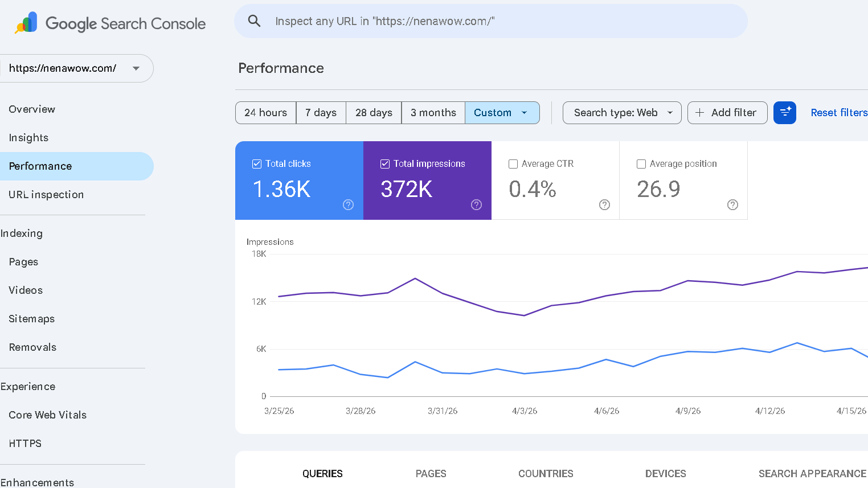This screenshot has height=488, width=868.
Task: Enable the Average CTR checkbox
Action: (x=513, y=164)
